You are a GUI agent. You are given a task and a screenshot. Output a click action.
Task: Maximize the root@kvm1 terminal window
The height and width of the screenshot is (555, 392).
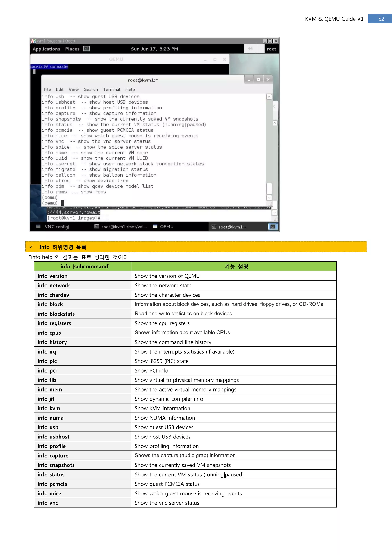pyautogui.click(x=258, y=79)
